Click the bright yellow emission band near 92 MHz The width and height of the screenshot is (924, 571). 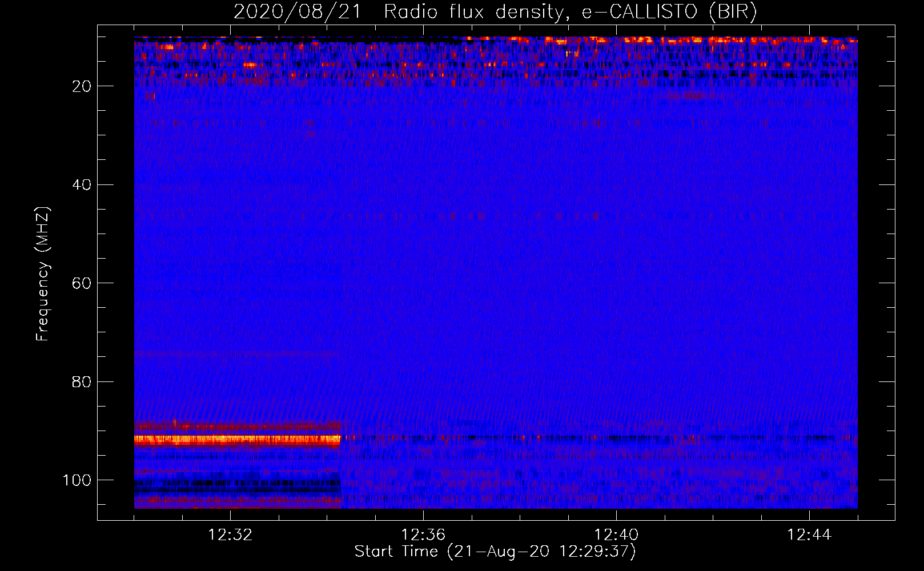237,440
